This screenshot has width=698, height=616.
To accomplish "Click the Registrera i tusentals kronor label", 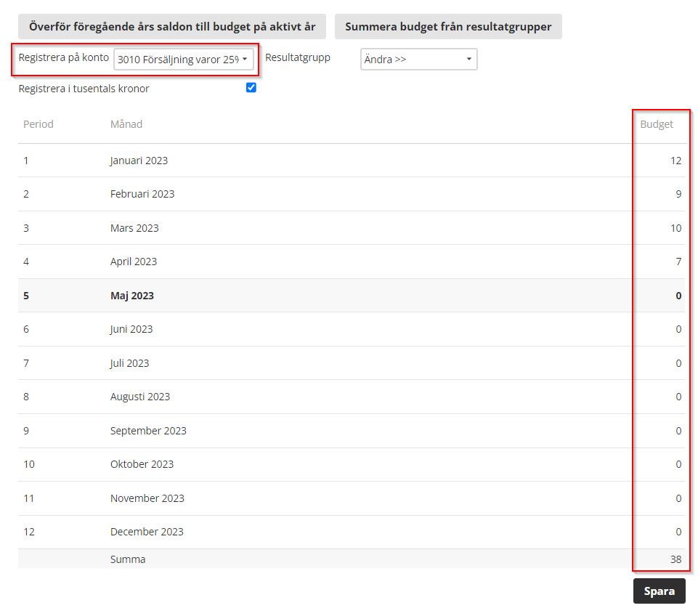I will click(x=84, y=89).
